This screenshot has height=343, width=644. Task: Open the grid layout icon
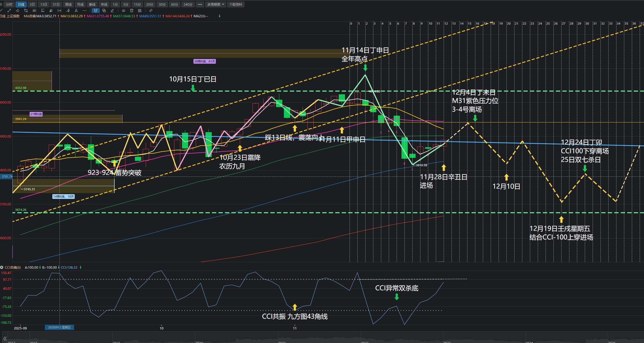click(140, 11)
